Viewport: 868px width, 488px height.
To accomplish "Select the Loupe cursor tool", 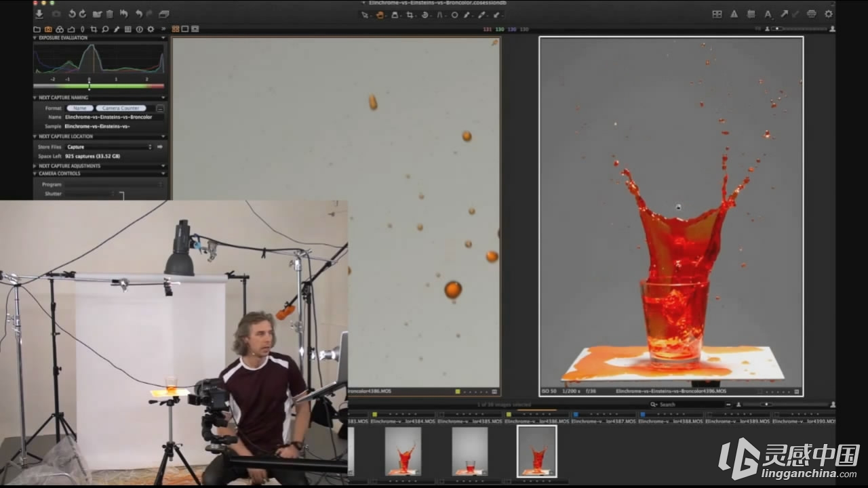I will (395, 15).
